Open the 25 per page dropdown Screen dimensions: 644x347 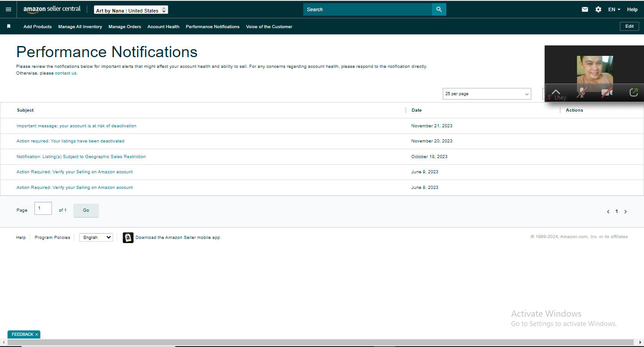pyautogui.click(x=487, y=94)
